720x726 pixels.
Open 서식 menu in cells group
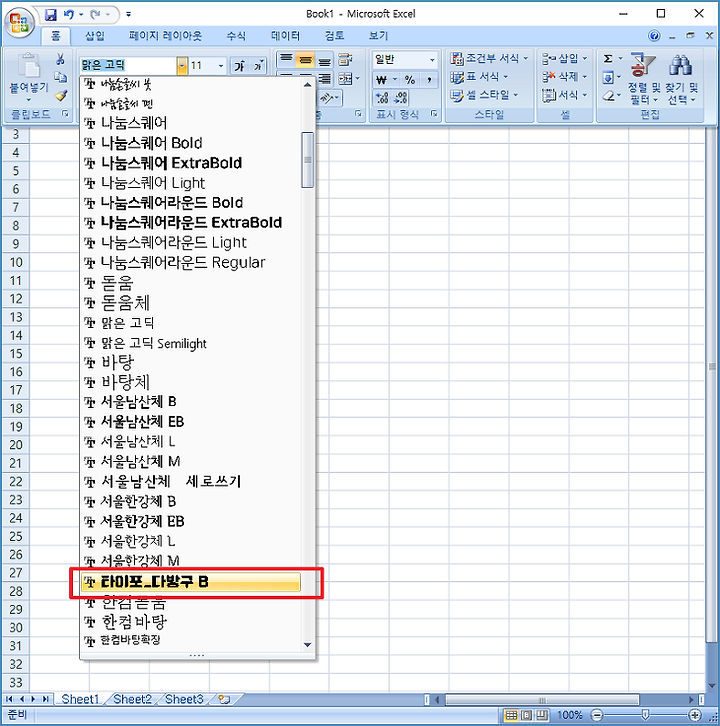(x=564, y=95)
